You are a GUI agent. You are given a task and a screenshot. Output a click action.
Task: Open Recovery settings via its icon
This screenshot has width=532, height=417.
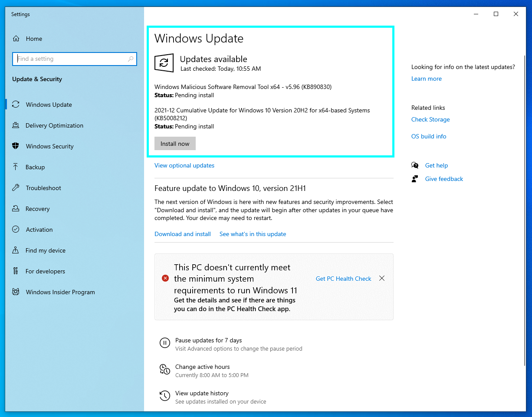16,209
